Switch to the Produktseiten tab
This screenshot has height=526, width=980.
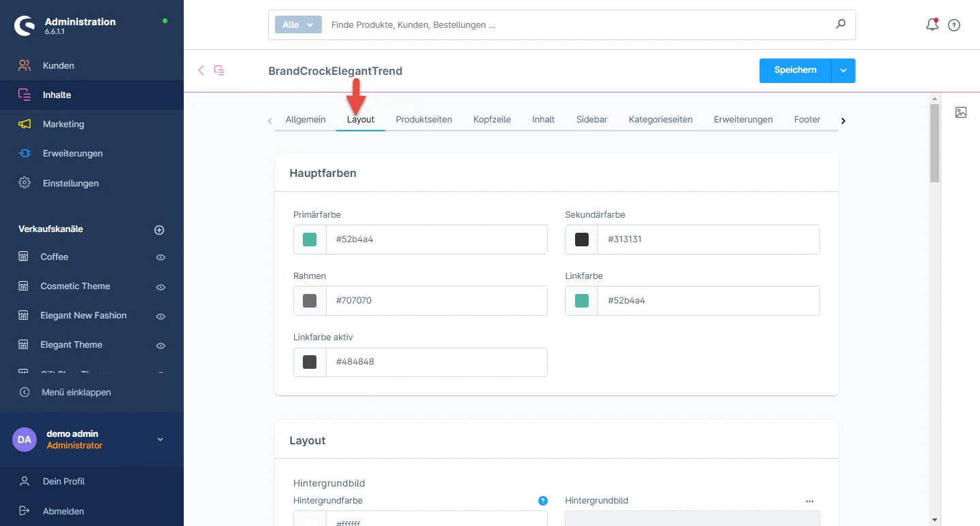click(x=423, y=120)
